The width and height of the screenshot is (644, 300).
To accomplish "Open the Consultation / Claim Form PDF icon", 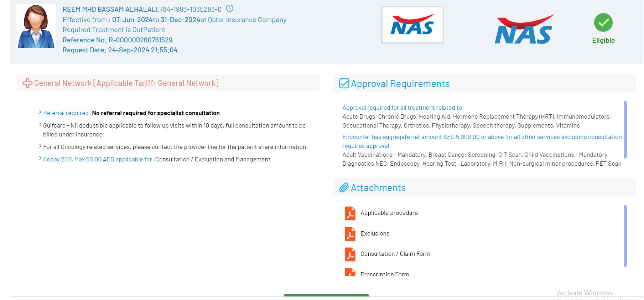I will coord(350,254).
